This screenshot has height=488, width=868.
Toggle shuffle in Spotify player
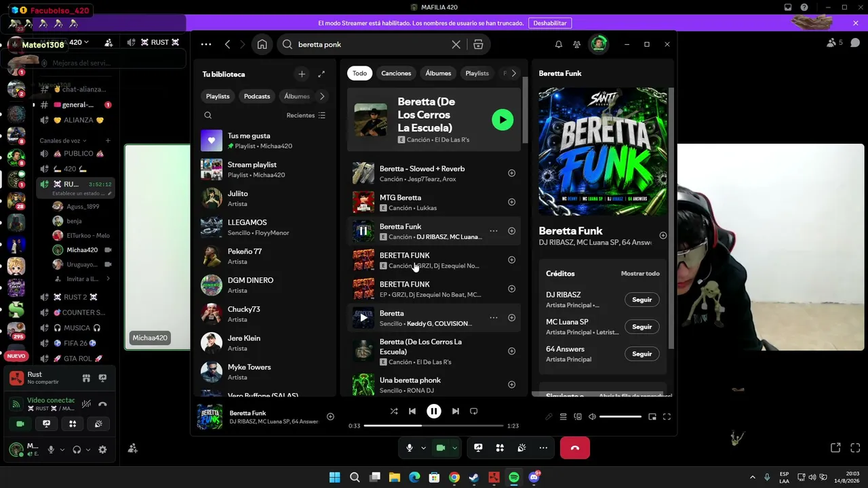click(394, 411)
